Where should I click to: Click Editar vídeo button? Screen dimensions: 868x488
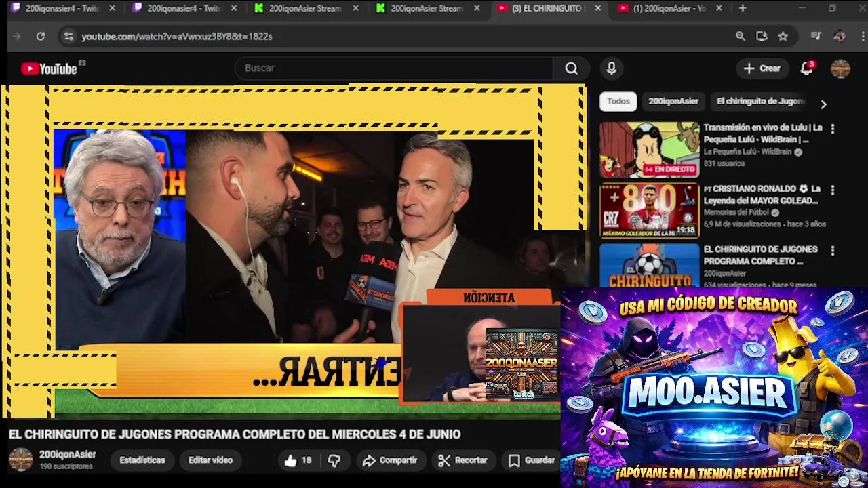click(210, 460)
